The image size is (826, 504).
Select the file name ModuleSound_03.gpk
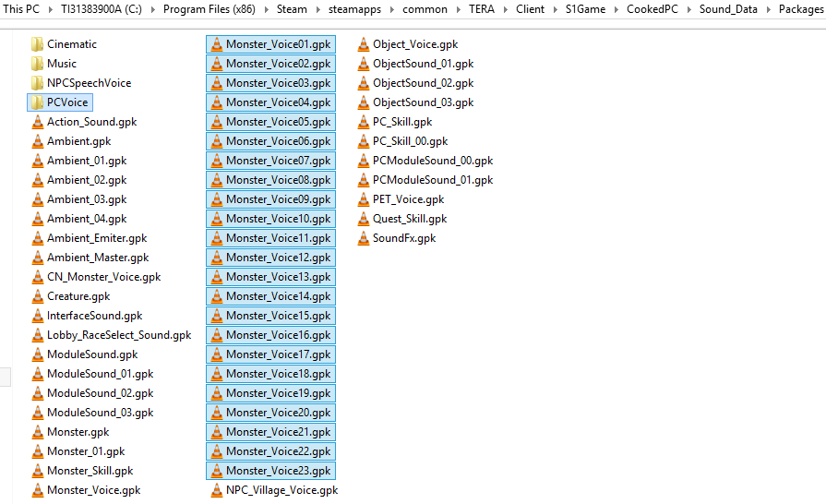pyautogui.click(x=100, y=413)
